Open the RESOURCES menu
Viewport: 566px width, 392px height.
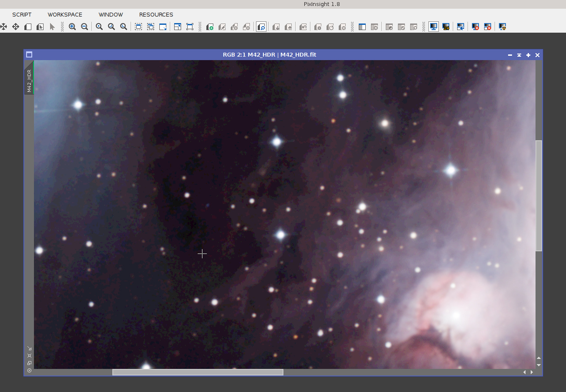(156, 14)
